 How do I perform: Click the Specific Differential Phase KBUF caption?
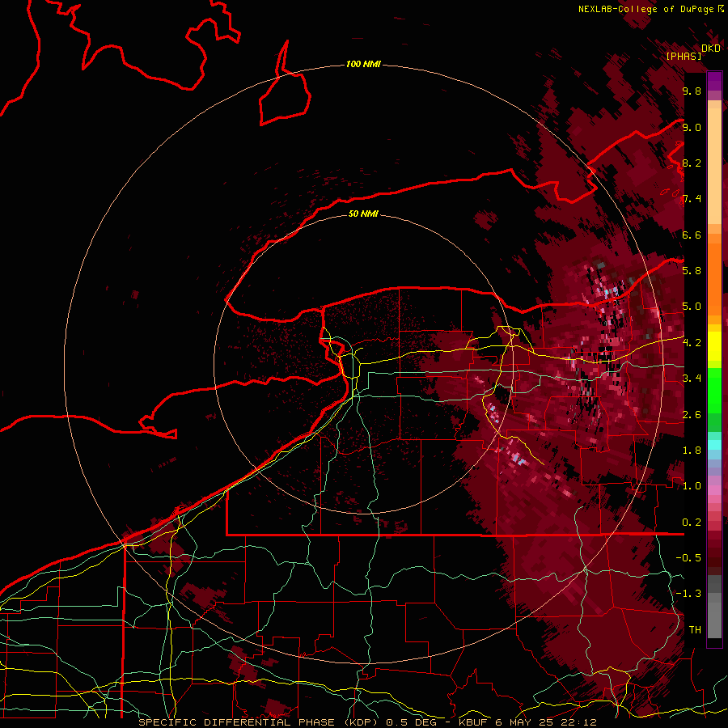coord(367,722)
